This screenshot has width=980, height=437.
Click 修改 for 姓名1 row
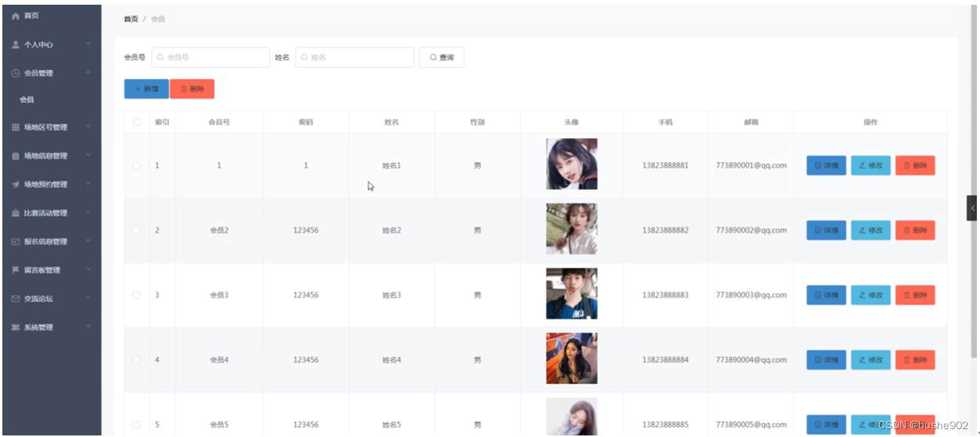[x=870, y=165]
